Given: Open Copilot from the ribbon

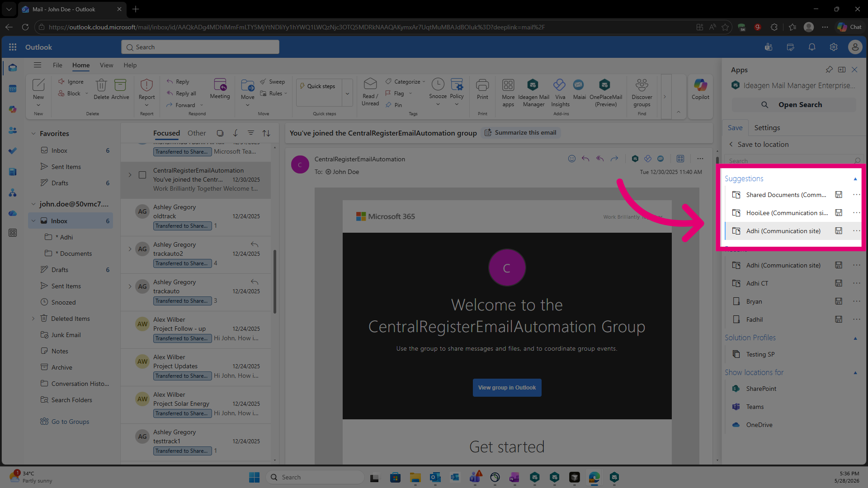Looking at the screenshot, I should 700,89.
